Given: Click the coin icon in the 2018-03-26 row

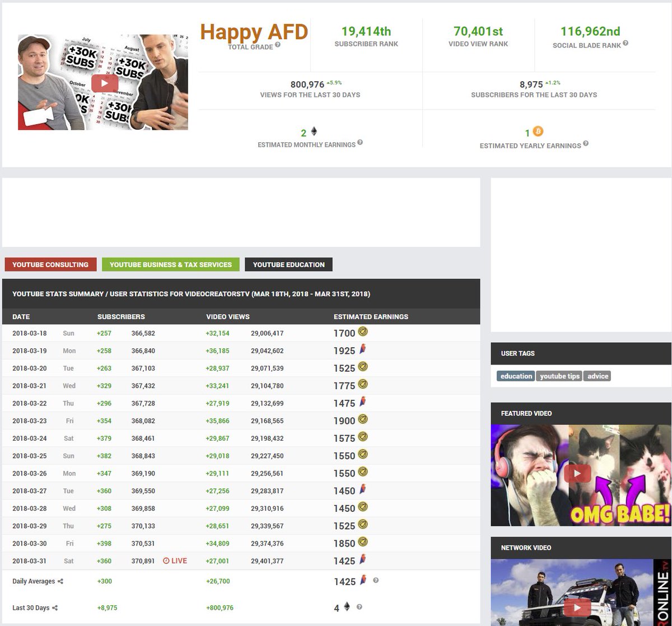Looking at the screenshot, I should 363,472.
